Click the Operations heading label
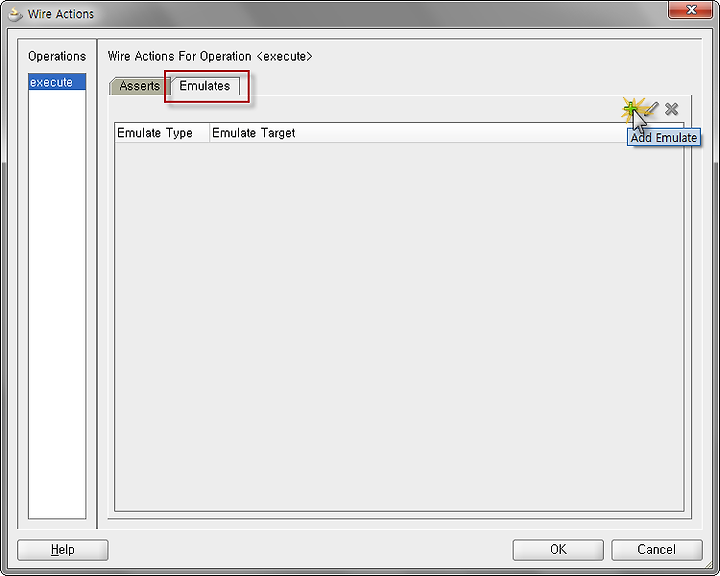The height and width of the screenshot is (576, 720). tap(57, 56)
